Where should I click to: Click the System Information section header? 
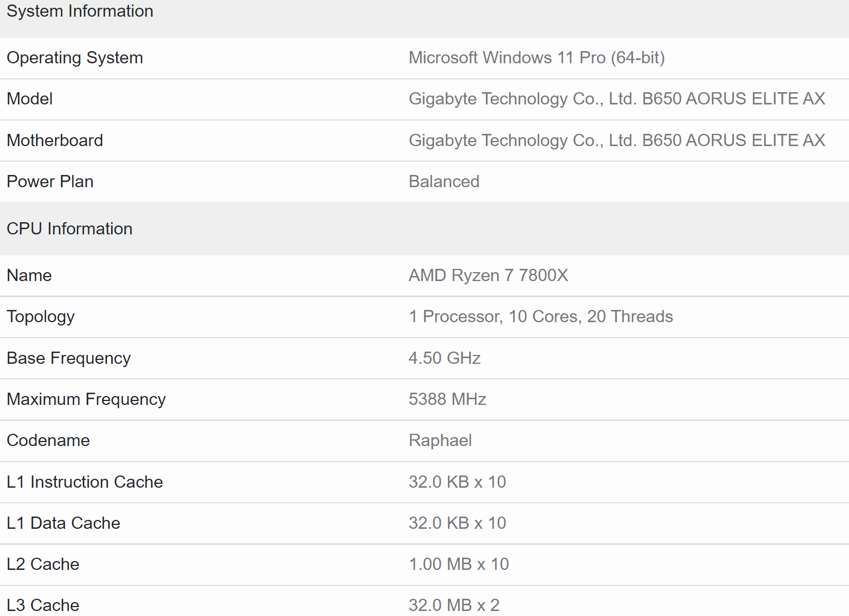80,11
